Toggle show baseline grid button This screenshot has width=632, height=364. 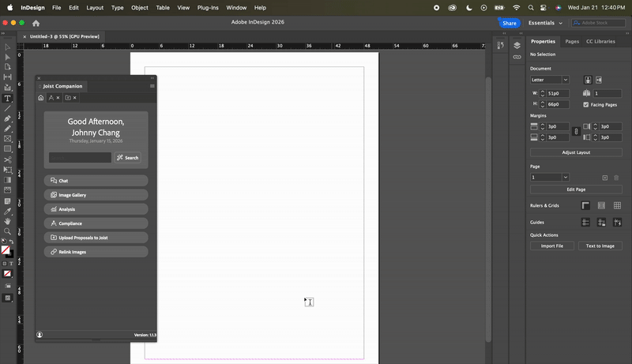[601, 206]
